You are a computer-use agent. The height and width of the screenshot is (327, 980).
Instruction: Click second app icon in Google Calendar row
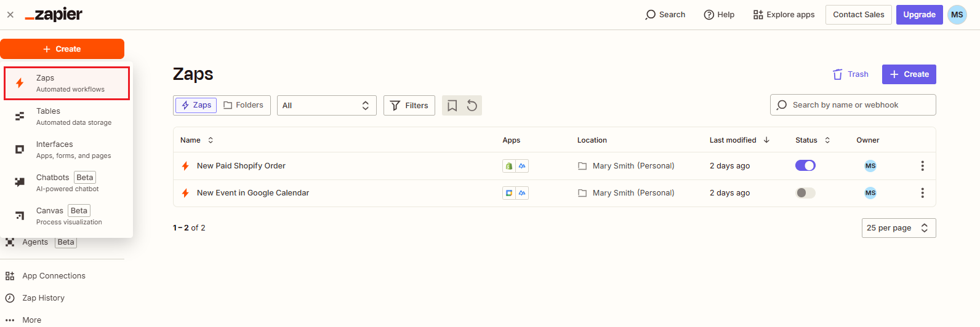click(522, 193)
